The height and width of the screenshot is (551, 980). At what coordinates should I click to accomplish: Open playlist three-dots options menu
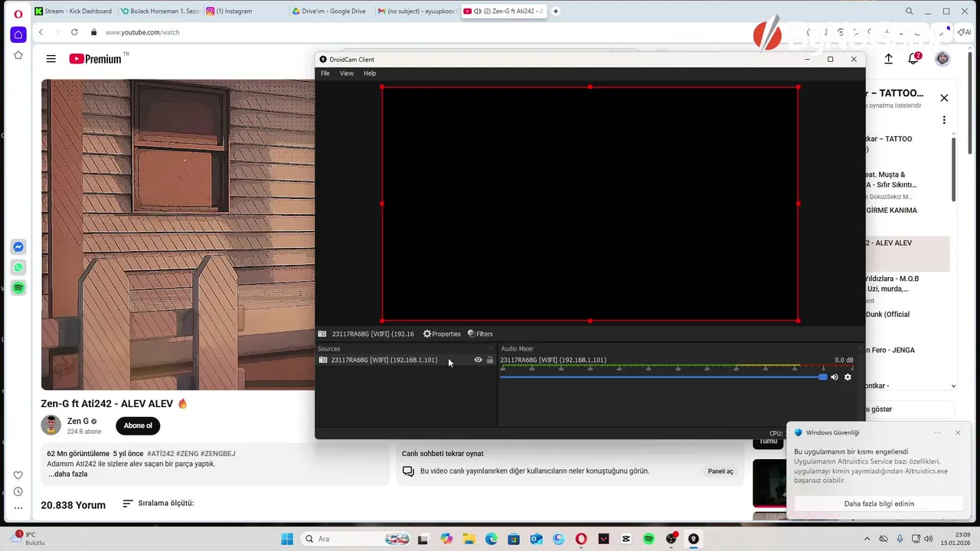click(x=944, y=120)
